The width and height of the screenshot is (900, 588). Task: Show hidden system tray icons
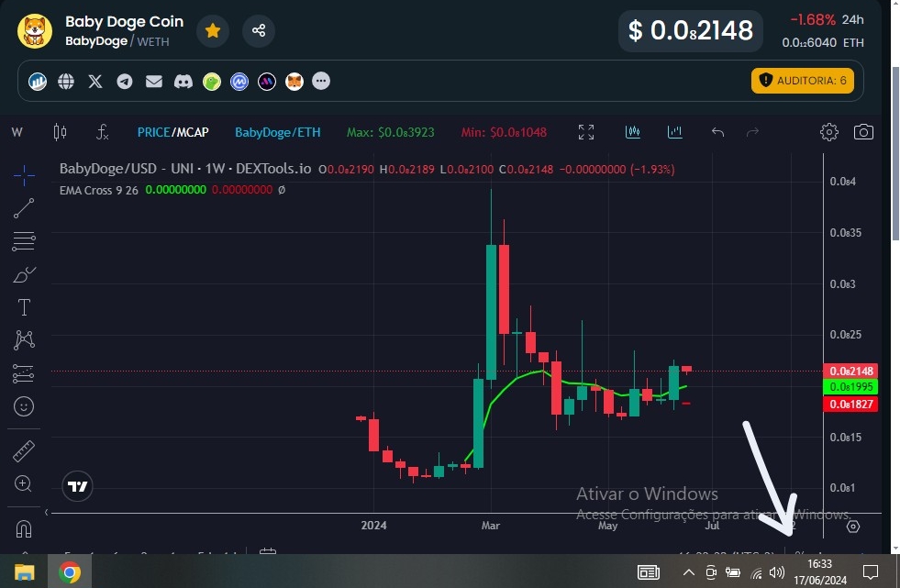tap(689, 571)
